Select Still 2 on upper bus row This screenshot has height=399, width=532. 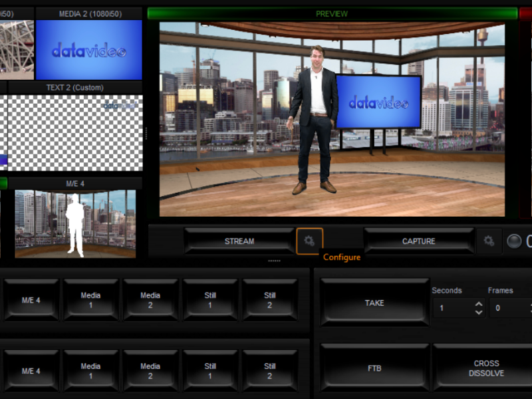[x=270, y=301]
